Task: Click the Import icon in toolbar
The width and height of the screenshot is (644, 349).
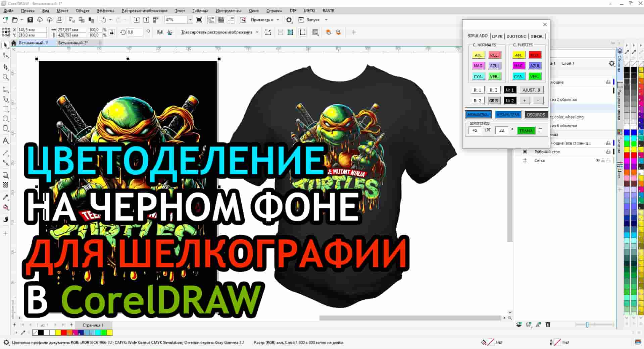Action: (137, 20)
